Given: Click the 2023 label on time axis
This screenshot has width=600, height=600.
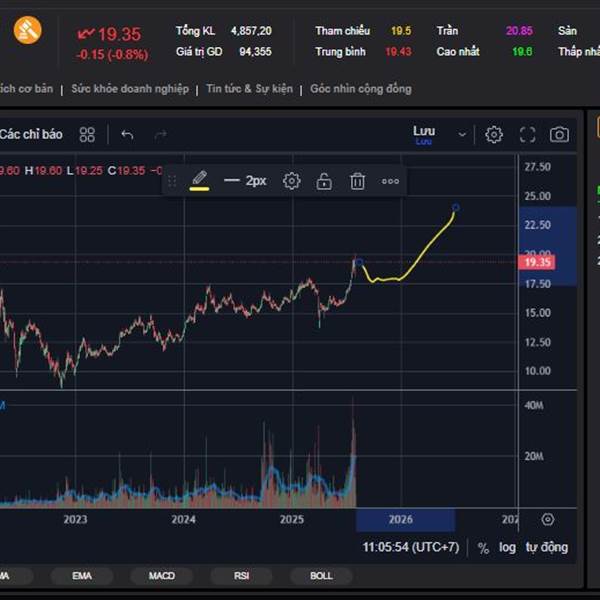Looking at the screenshot, I should 75,519.
